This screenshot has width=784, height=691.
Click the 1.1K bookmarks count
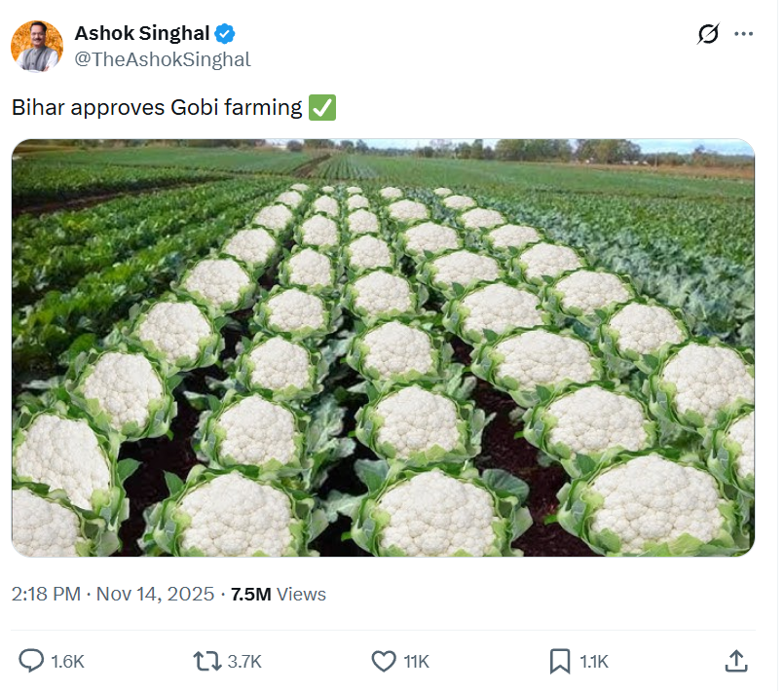[x=594, y=662]
